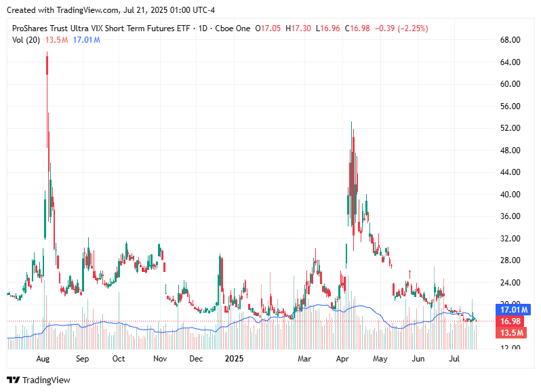The height and width of the screenshot is (392, 541).
Task: Click the Jul label on time axis
Action: click(x=454, y=359)
